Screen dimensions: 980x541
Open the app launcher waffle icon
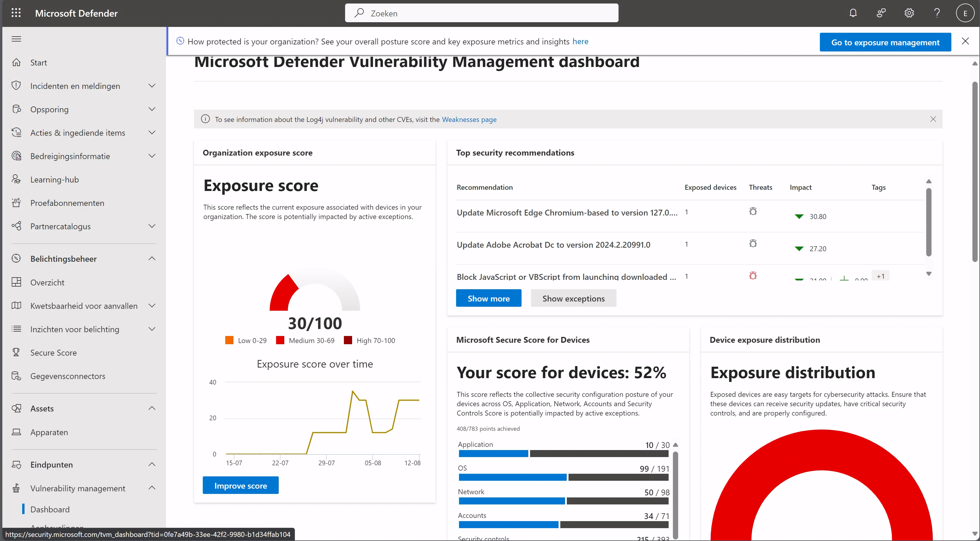tap(16, 13)
